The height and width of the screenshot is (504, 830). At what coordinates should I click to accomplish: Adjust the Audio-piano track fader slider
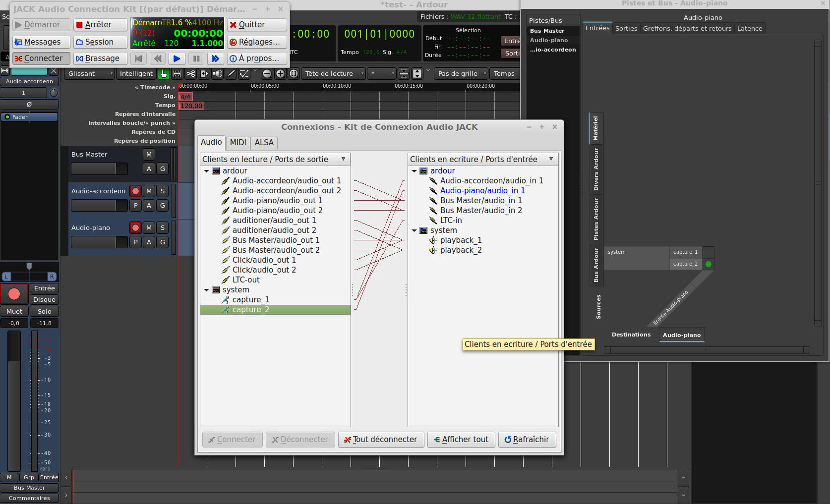pos(99,242)
